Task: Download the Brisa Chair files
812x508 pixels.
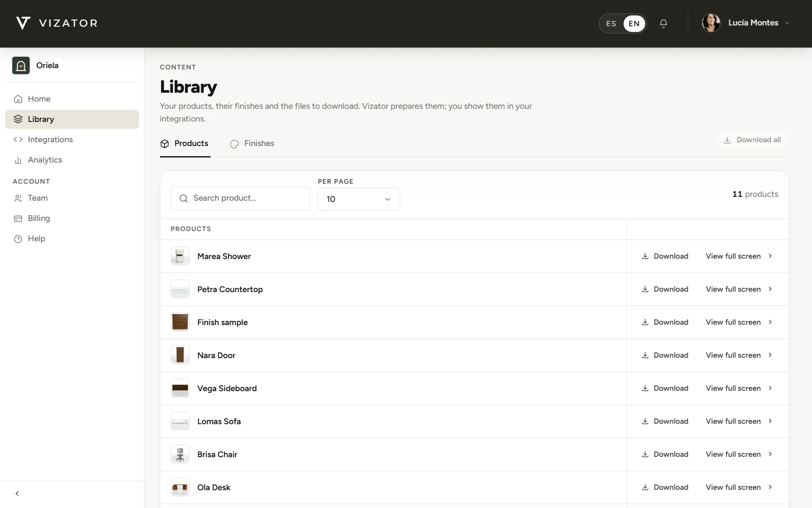Action: tap(665, 454)
